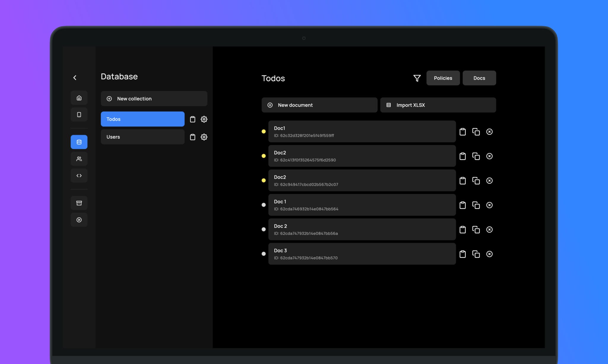The height and width of the screenshot is (364, 608).
Task: Click the play circle sidebar icon
Action: (79, 220)
